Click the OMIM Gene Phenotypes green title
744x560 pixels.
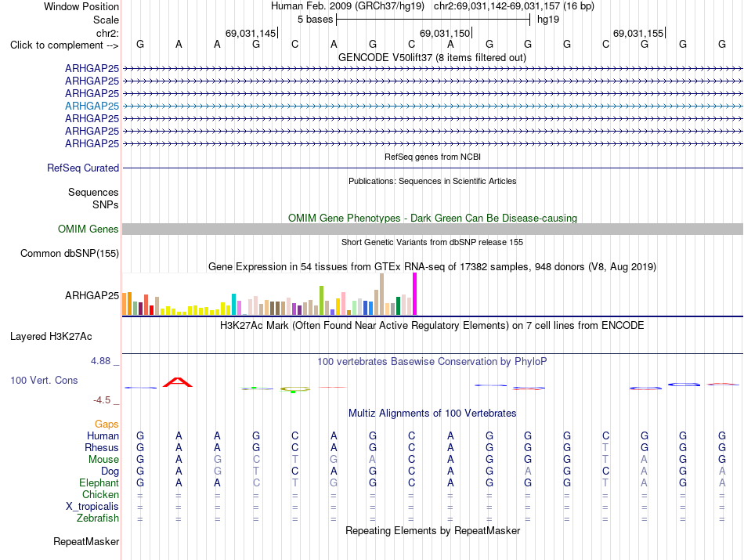pyautogui.click(x=432, y=219)
